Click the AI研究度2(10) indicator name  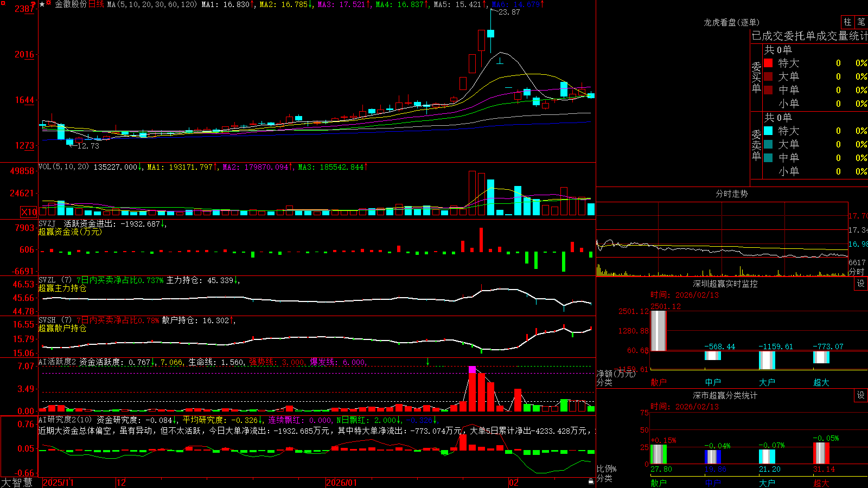point(66,420)
